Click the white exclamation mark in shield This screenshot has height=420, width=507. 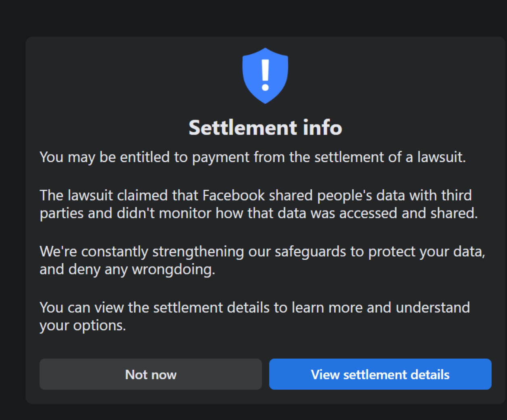(265, 75)
